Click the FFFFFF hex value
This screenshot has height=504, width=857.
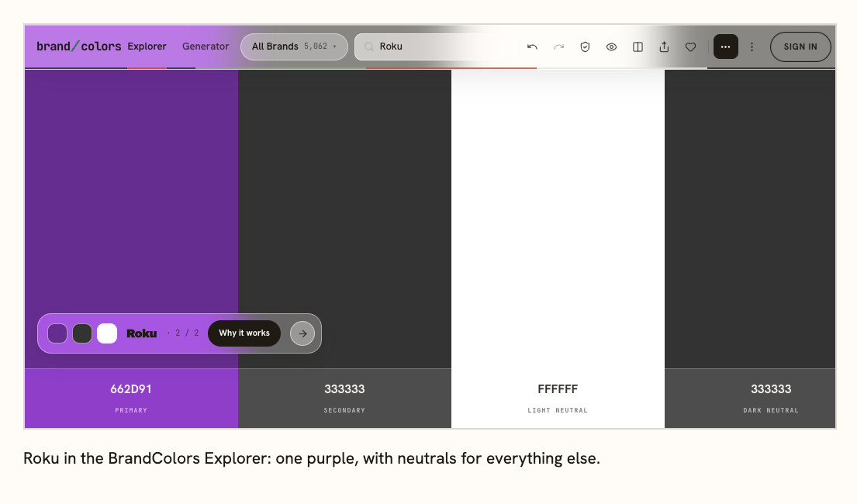(x=558, y=389)
